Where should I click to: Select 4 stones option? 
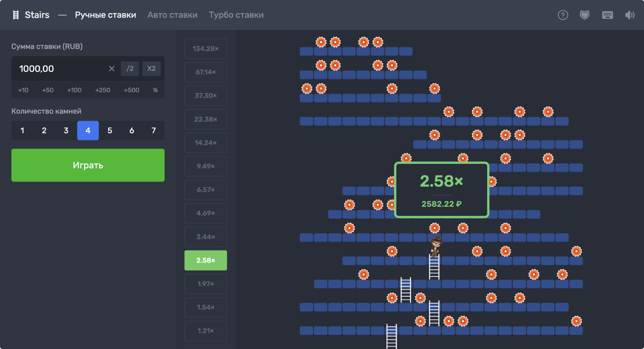(88, 131)
